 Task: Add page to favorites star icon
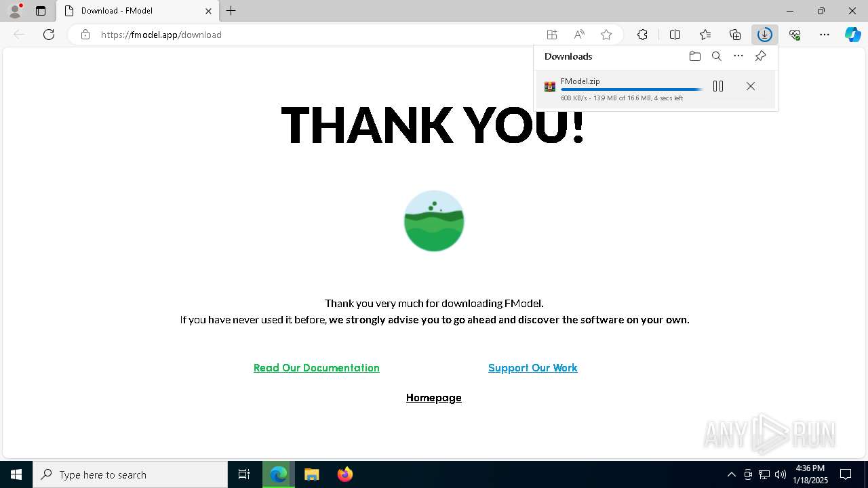[x=606, y=35]
